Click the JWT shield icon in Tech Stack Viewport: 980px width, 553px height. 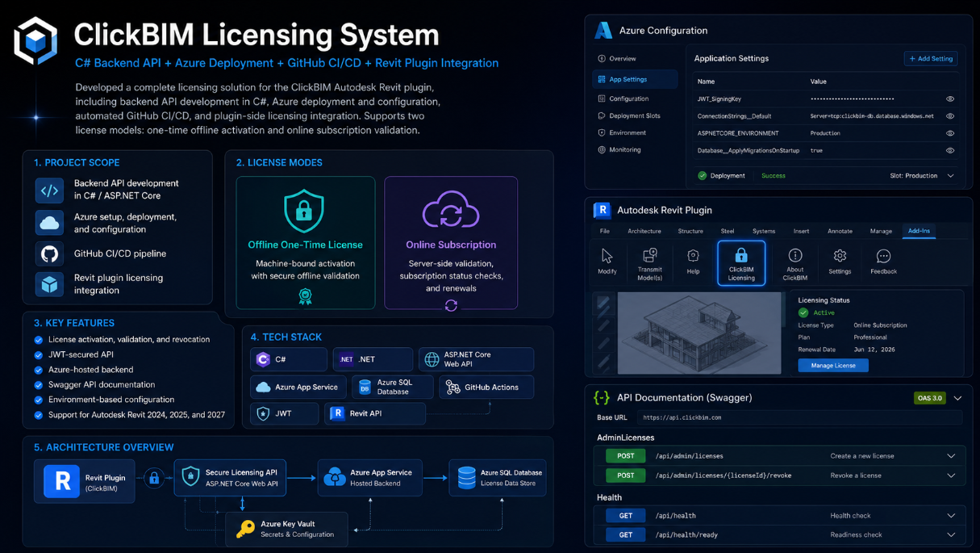263,413
